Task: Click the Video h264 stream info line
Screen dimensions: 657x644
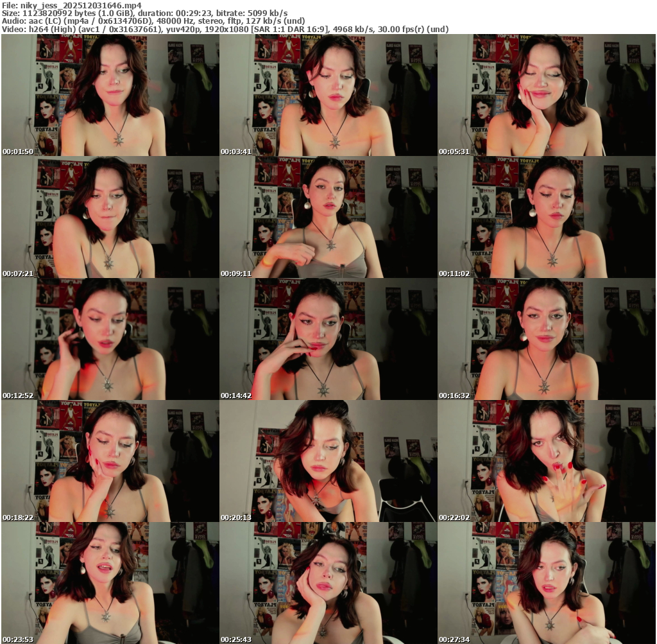Action: [x=225, y=29]
